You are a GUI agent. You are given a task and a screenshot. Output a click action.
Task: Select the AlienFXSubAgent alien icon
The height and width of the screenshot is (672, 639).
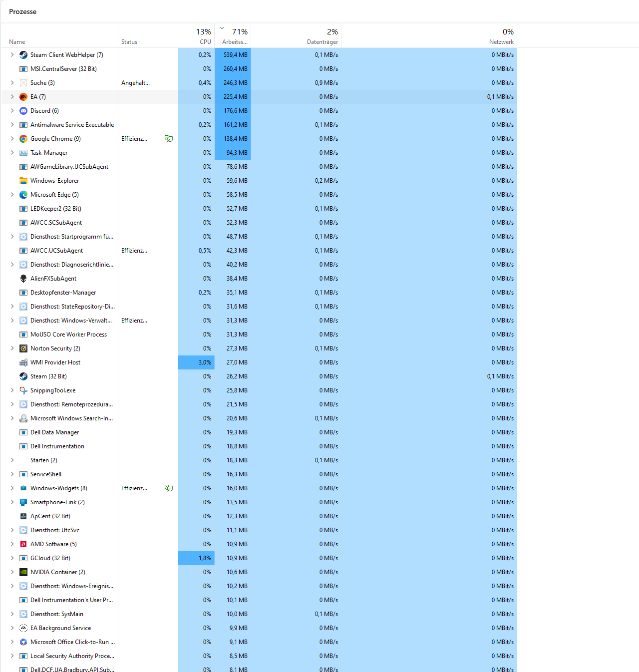click(x=23, y=279)
